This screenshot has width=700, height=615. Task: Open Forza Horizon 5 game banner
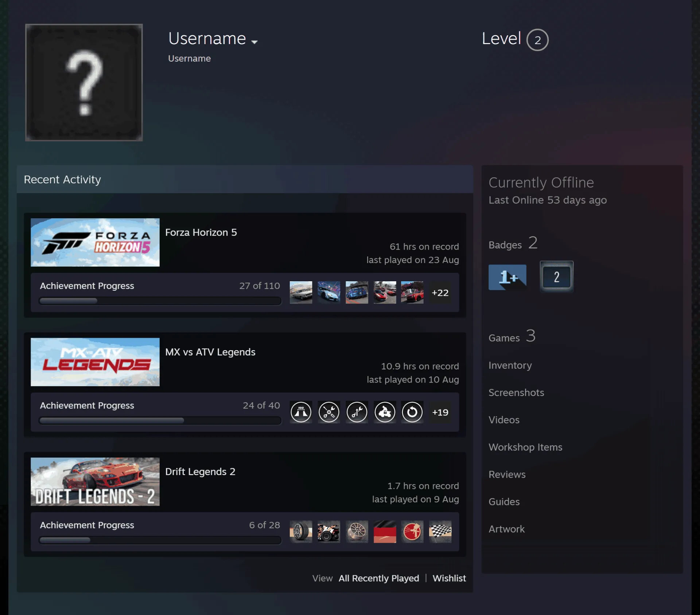tap(95, 242)
